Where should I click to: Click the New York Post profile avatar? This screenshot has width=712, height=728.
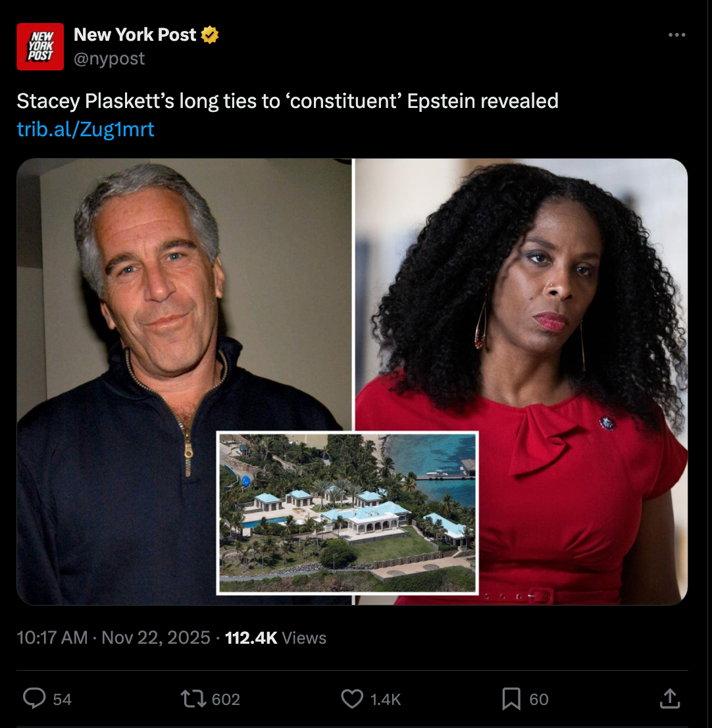point(40,47)
